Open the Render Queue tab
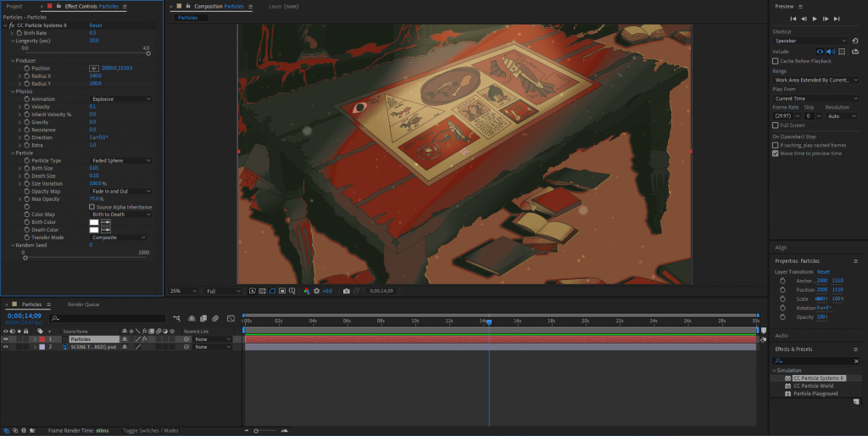The width and height of the screenshot is (868, 436). tap(84, 305)
